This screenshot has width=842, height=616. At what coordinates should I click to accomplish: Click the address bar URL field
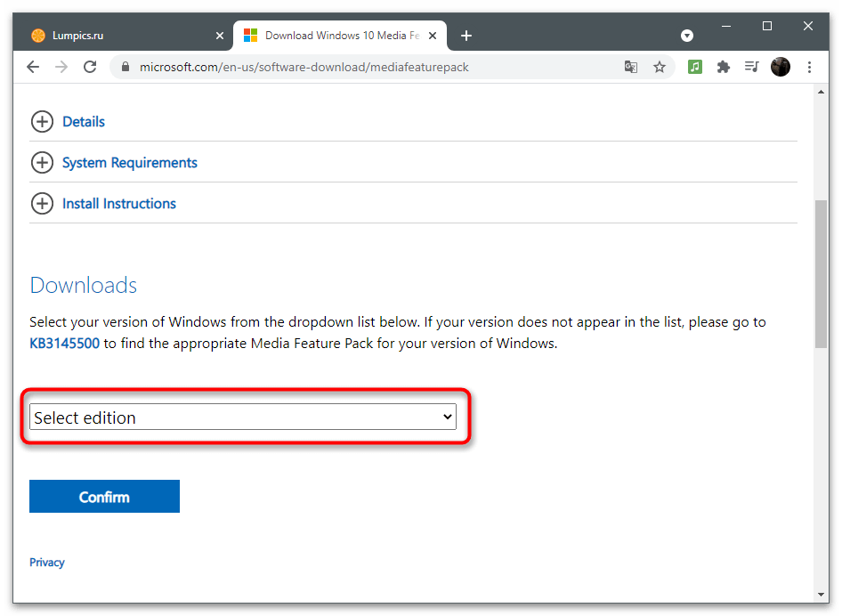356,67
